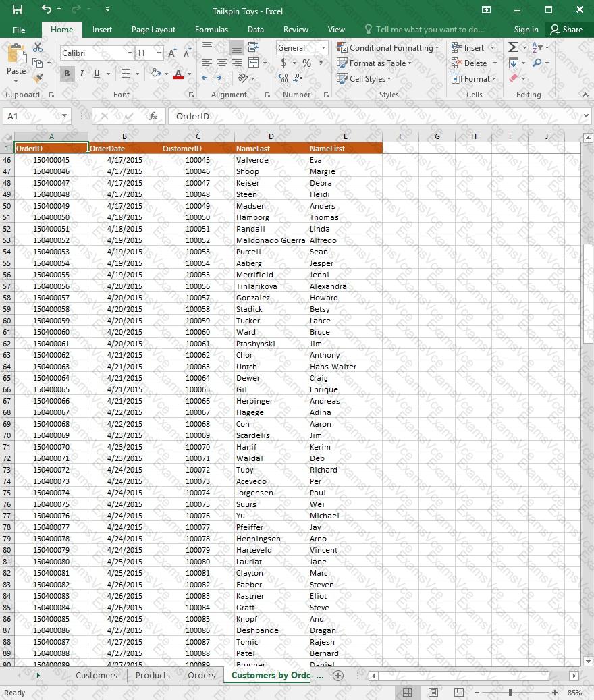
Task: Open the font size 11 dropdown
Action: tap(159, 53)
